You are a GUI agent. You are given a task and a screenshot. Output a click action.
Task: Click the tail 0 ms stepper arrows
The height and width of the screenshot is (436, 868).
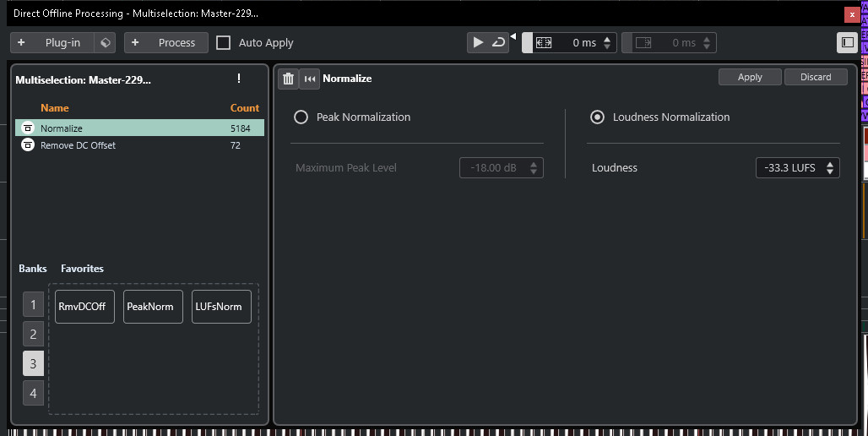point(707,42)
